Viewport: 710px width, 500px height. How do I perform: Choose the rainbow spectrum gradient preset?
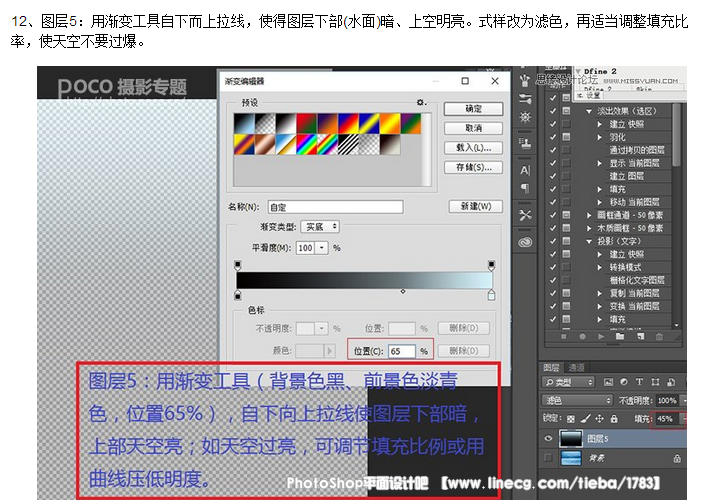(x=307, y=144)
